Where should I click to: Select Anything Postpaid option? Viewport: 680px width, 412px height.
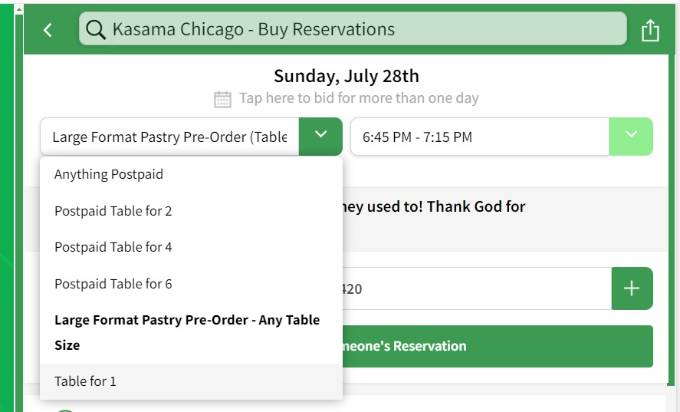click(x=109, y=174)
